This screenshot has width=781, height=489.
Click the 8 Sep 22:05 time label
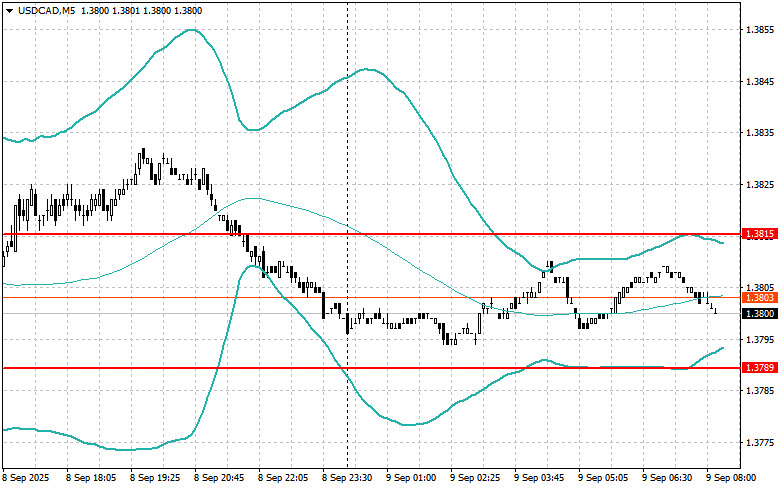283,478
